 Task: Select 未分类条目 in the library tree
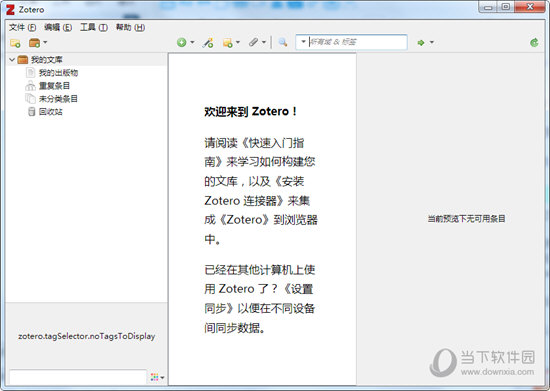point(58,99)
